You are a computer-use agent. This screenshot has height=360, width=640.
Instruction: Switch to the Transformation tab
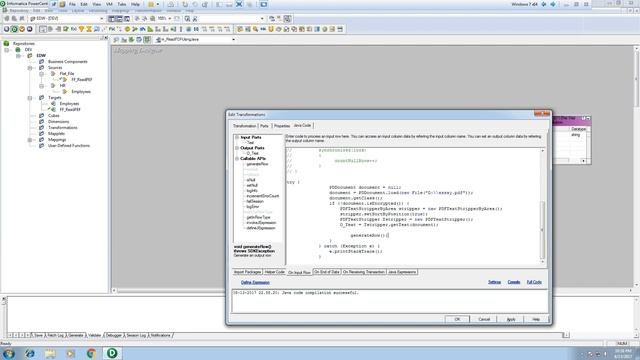pyautogui.click(x=244, y=126)
